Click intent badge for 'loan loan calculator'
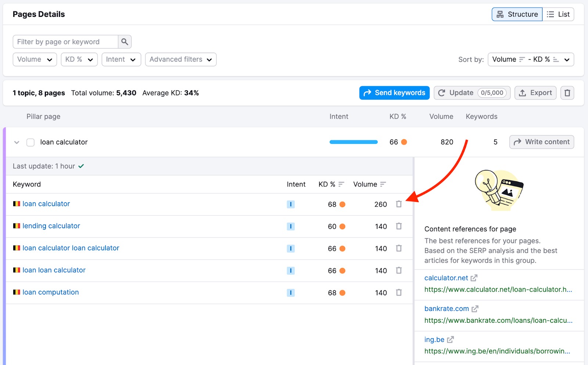The height and width of the screenshot is (365, 588). pos(291,271)
